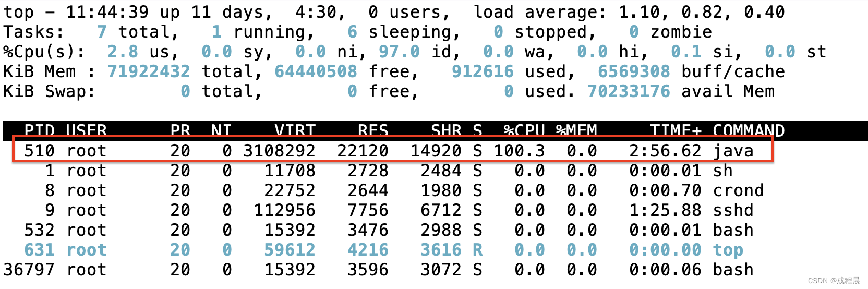Viewport: 868px width, 289px height.
Task: Click the 1:25.88 time value
Action: click(665, 210)
